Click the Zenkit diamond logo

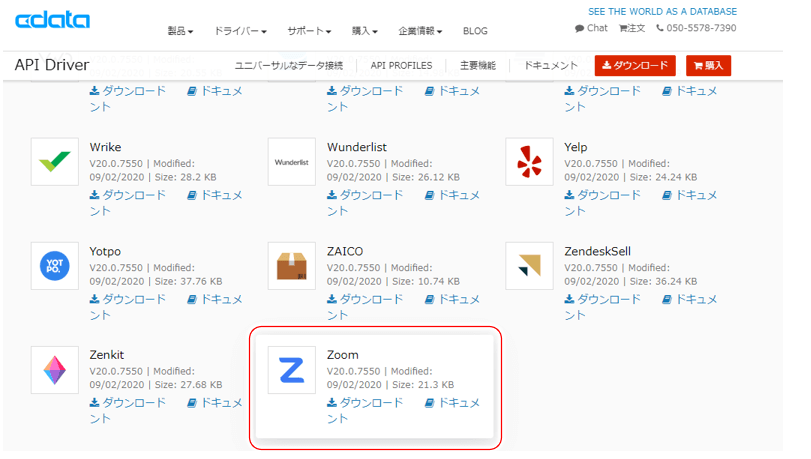(x=55, y=370)
